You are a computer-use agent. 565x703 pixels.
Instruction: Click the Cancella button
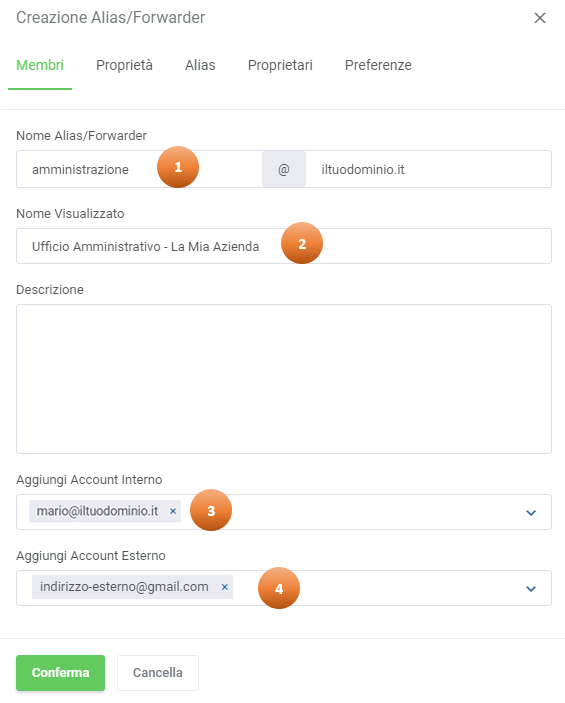[158, 673]
